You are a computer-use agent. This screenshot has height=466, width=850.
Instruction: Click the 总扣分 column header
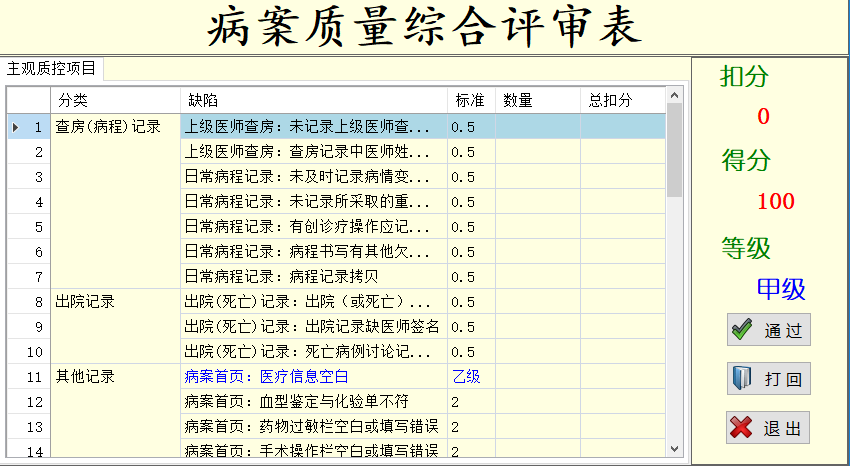pos(623,100)
